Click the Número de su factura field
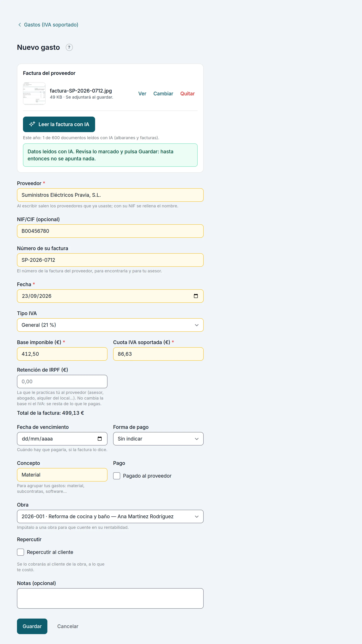 pyautogui.click(x=110, y=260)
